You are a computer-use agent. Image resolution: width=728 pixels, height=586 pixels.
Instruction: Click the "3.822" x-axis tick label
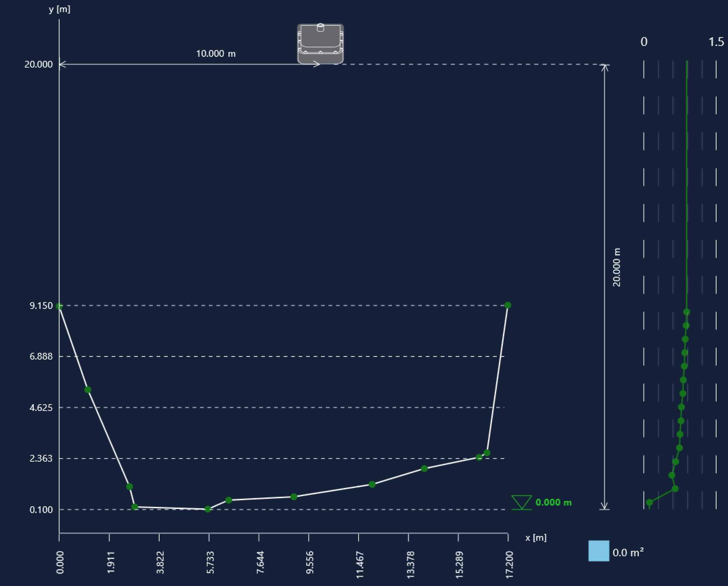click(160, 563)
